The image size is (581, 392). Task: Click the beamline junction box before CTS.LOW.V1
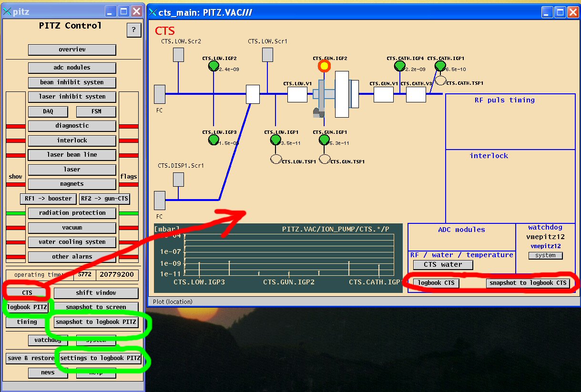[x=253, y=94]
